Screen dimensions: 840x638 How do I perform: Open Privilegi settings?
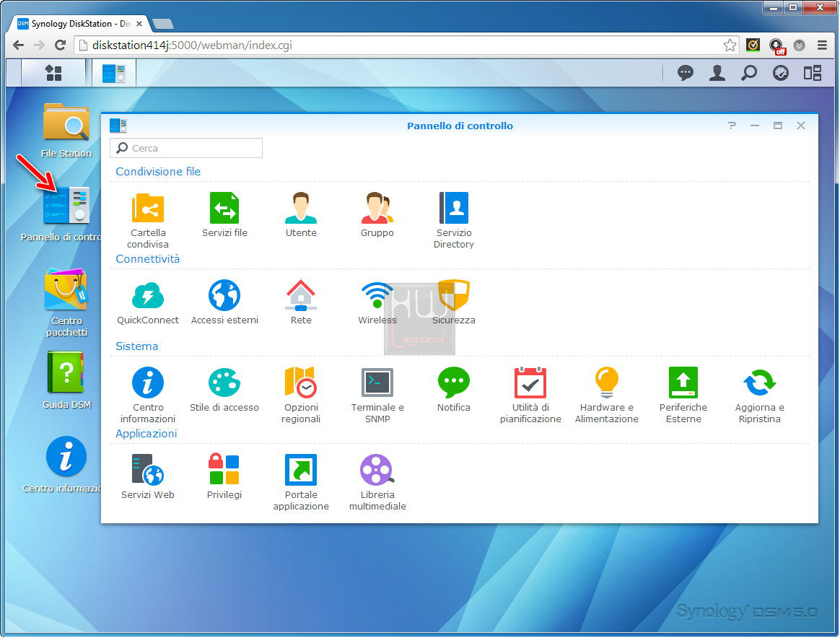tap(224, 476)
